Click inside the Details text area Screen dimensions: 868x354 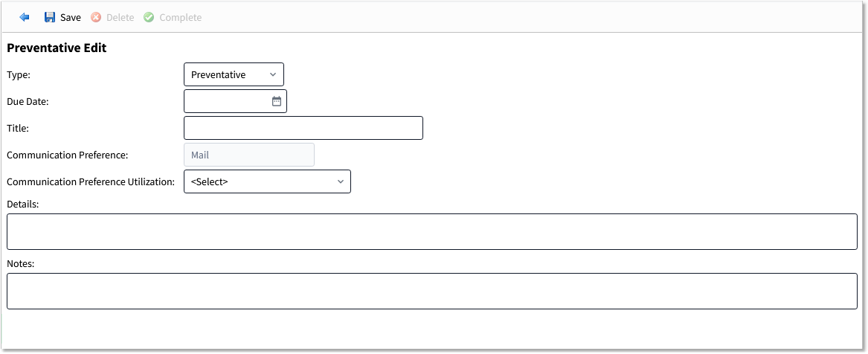click(432, 232)
